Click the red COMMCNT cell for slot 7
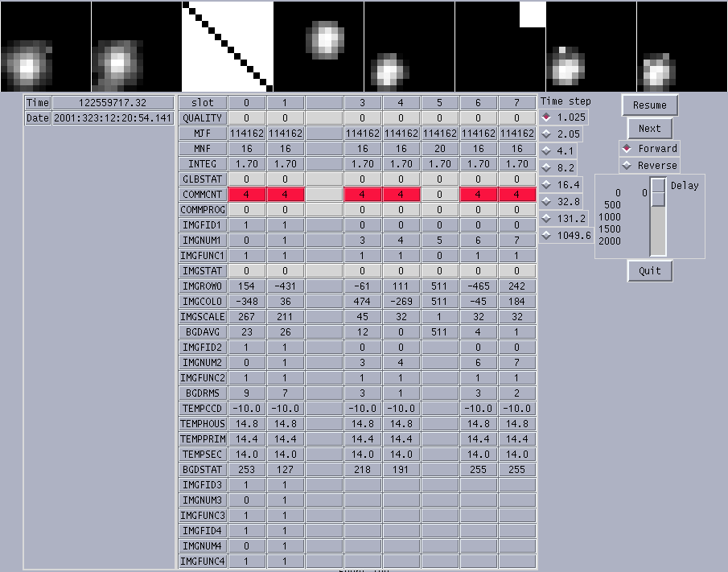 pos(516,195)
